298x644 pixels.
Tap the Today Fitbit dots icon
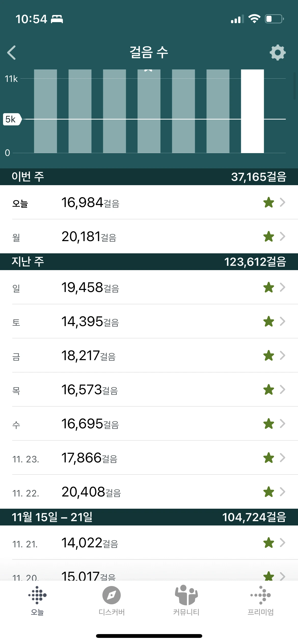(x=37, y=595)
